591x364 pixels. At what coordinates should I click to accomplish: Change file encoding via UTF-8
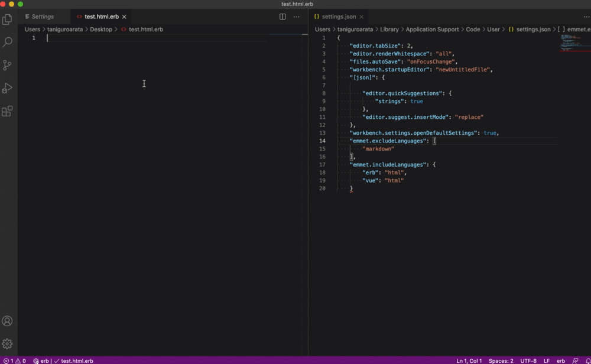point(528,360)
